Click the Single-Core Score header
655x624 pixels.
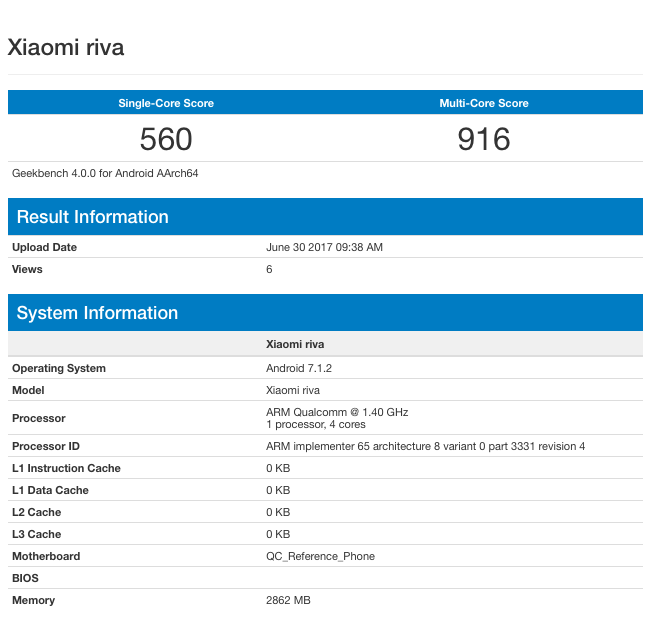(166, 103)
